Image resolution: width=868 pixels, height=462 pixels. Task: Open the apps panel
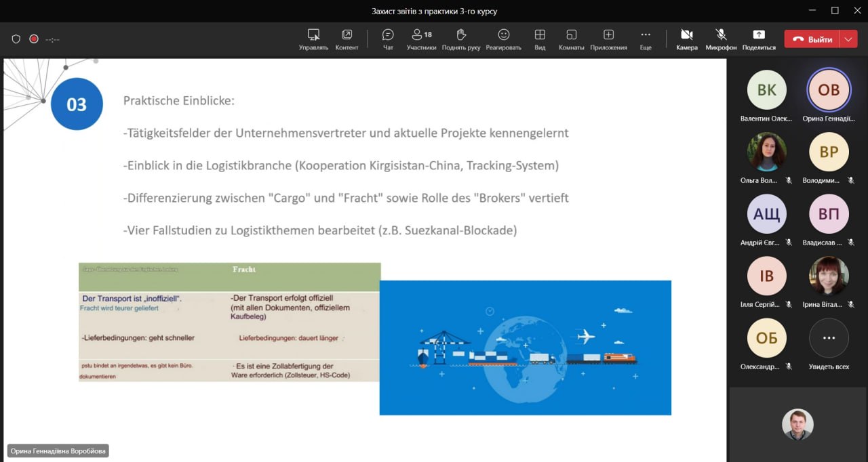[x=608, y=39]
